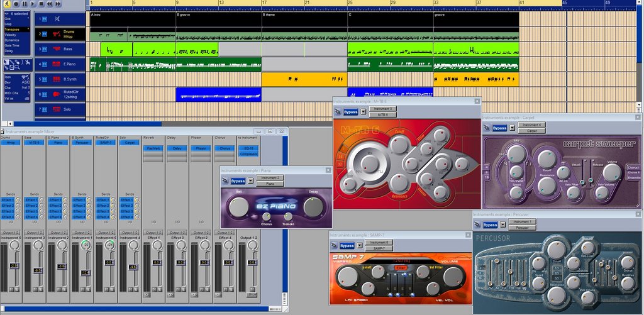
Task: Click the B.Synth track synth icon
Action: 57,79
